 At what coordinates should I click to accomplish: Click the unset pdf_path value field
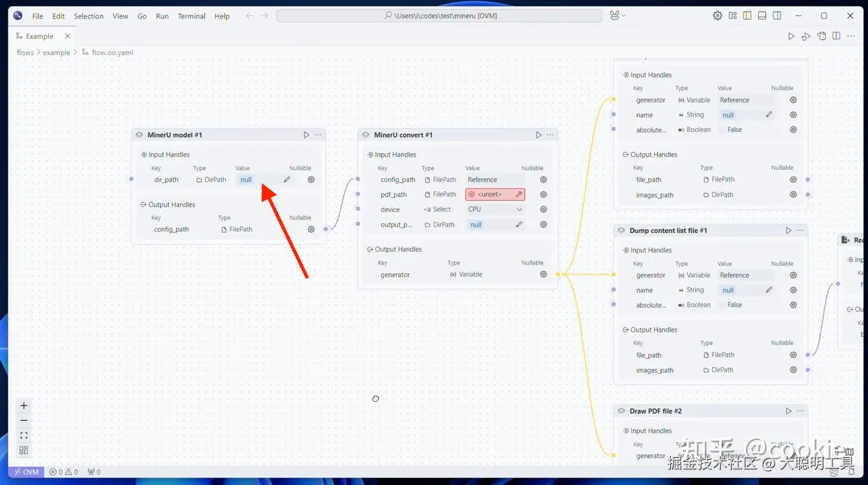click(495, 195)
